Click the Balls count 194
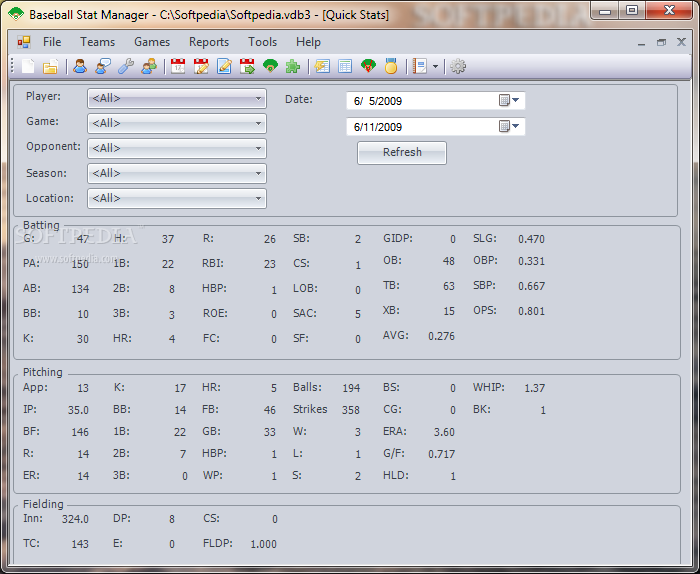Viewport: 700px width, 574px height. point(351,388)
